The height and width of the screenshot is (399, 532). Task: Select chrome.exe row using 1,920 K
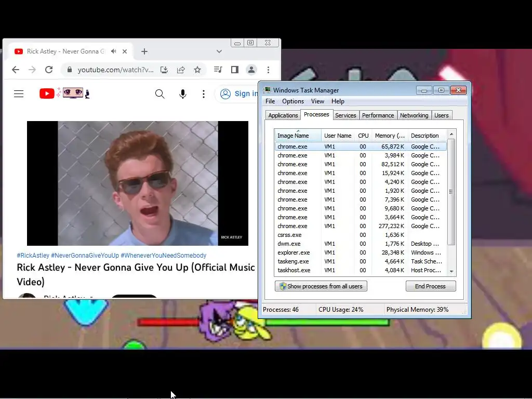click(x=361, y=191)
